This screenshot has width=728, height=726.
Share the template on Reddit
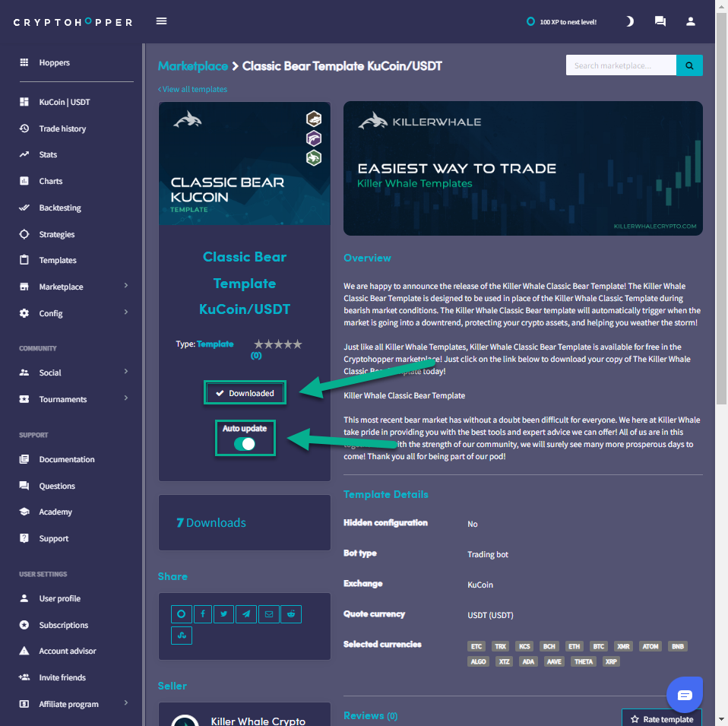[290, 613]
